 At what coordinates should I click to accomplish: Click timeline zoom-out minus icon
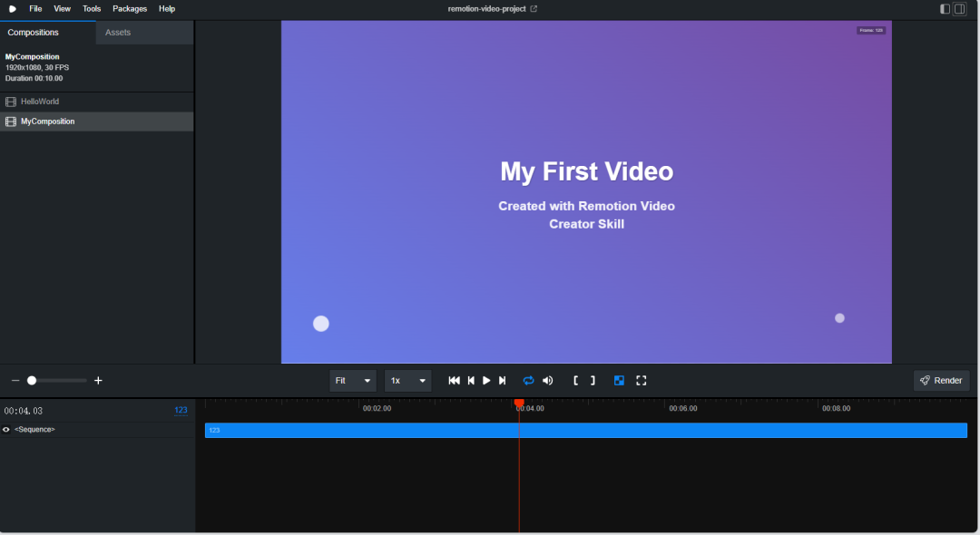click(x=15, y=381)
